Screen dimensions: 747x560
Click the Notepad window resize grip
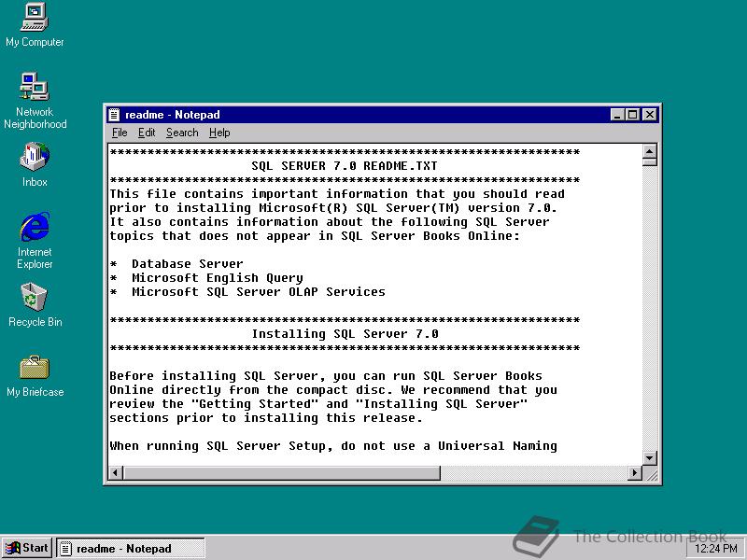[x=651, y=474]
